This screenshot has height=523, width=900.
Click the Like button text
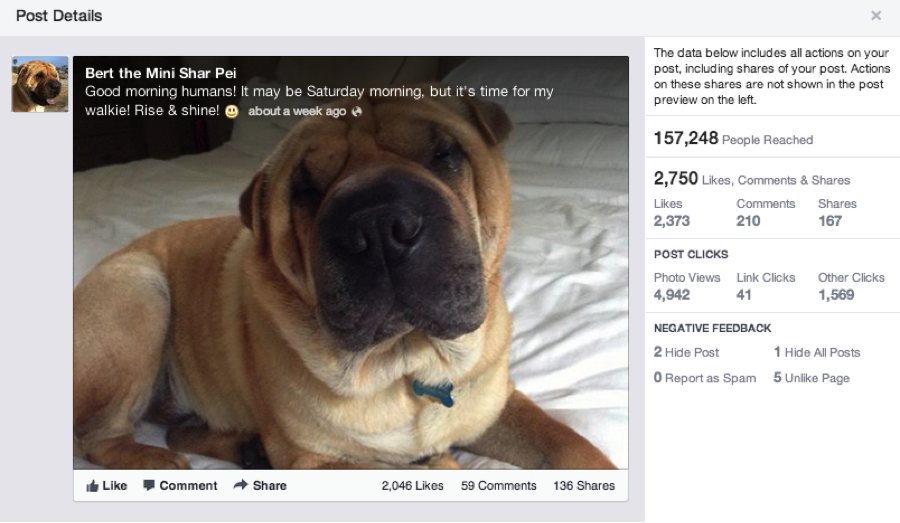tap(115, 486)
